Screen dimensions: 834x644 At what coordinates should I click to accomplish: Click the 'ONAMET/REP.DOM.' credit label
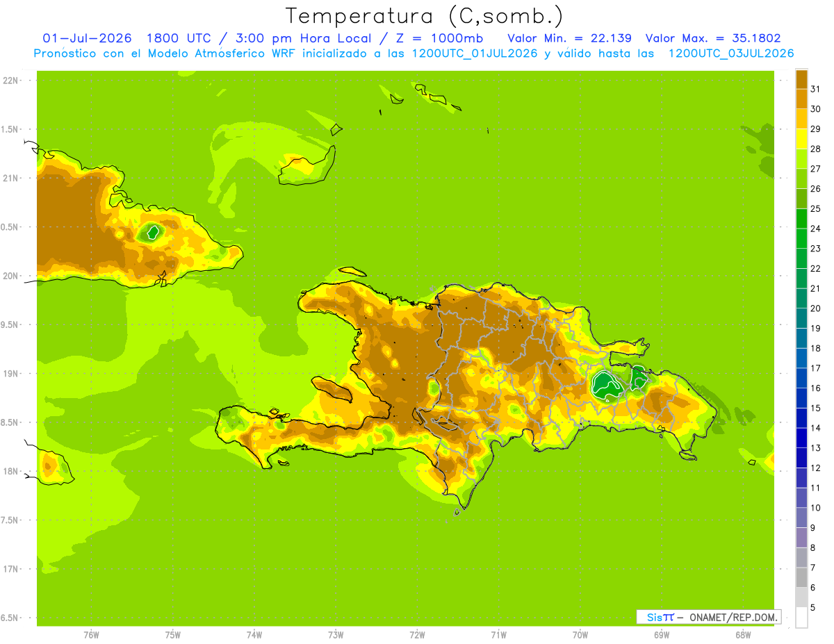coord(732,617)
